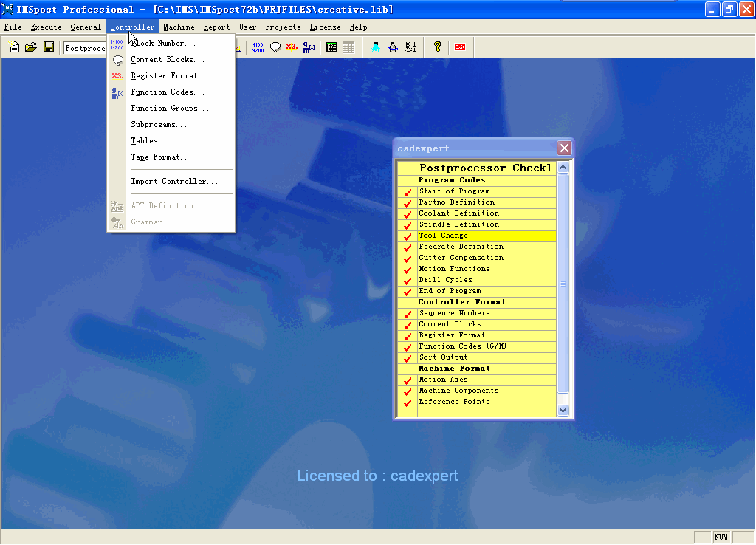Click the drill tool toolbar icon
756x545 pixels.
[x=410, y=47]
